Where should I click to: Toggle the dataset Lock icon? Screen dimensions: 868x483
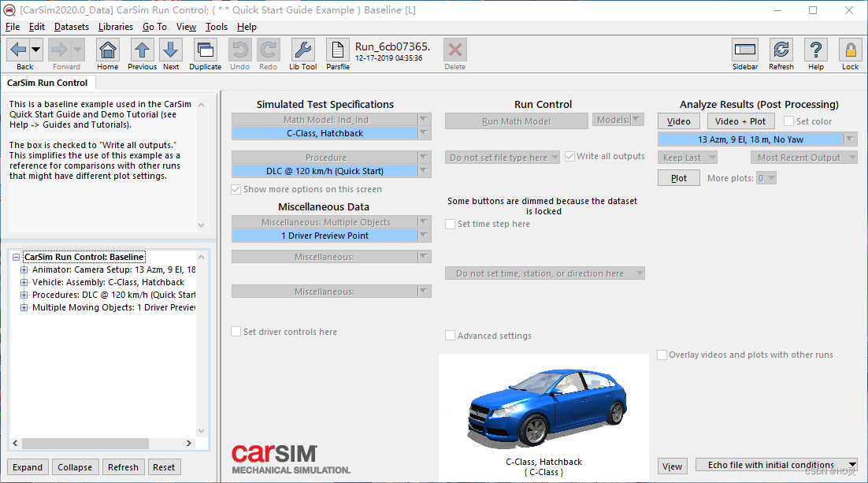[851, 50]
